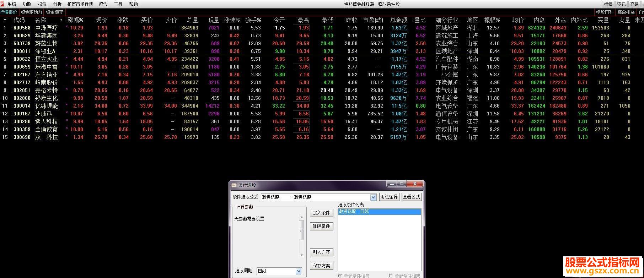644x278 pixels.
Task: Sort by the 内外比 column header
Action: pyautogui.click(x=579, y=20)
